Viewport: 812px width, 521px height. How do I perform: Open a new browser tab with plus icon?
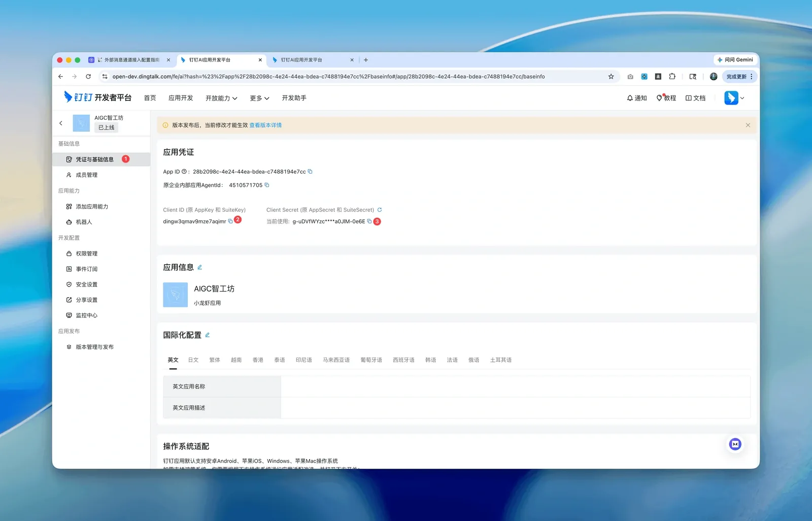click(x=366, y=60)
